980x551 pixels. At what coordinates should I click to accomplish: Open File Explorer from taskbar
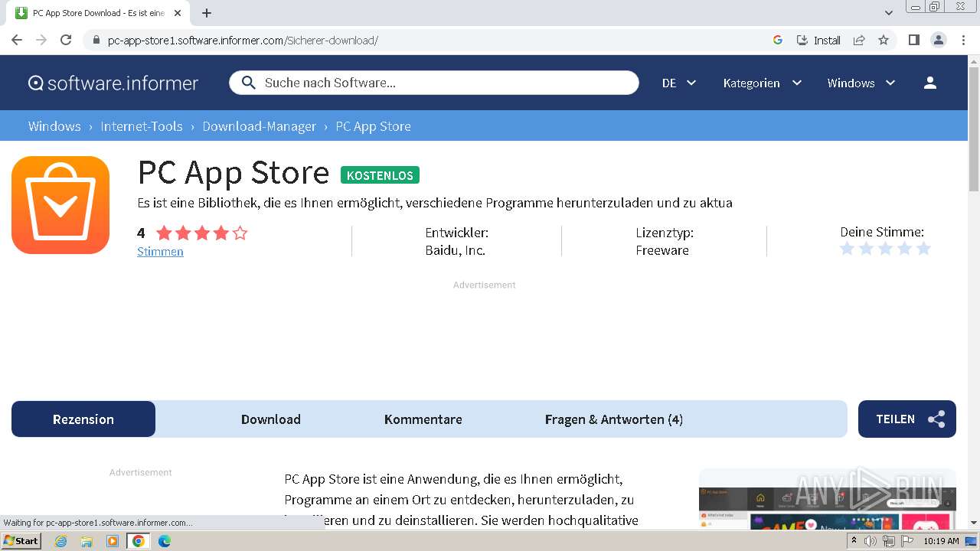click(x=87, y=541)
